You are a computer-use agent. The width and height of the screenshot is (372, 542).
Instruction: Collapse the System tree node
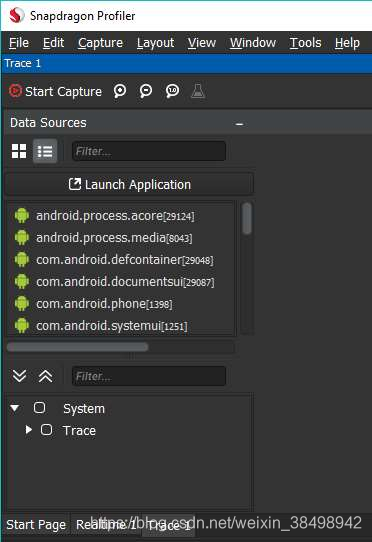[15, 408]
